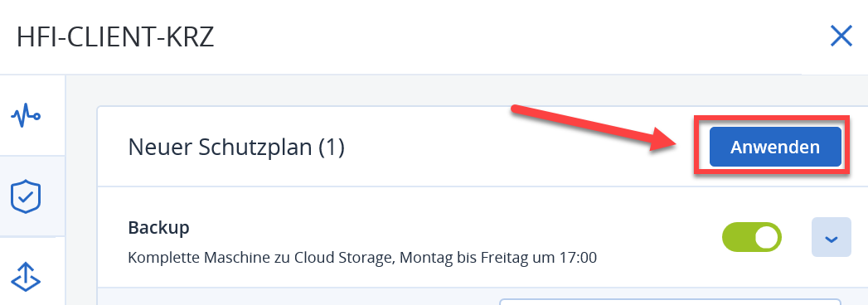Click the Backup module heading
The height and width of the screenshot is (305, 868).
pos(159,227)
